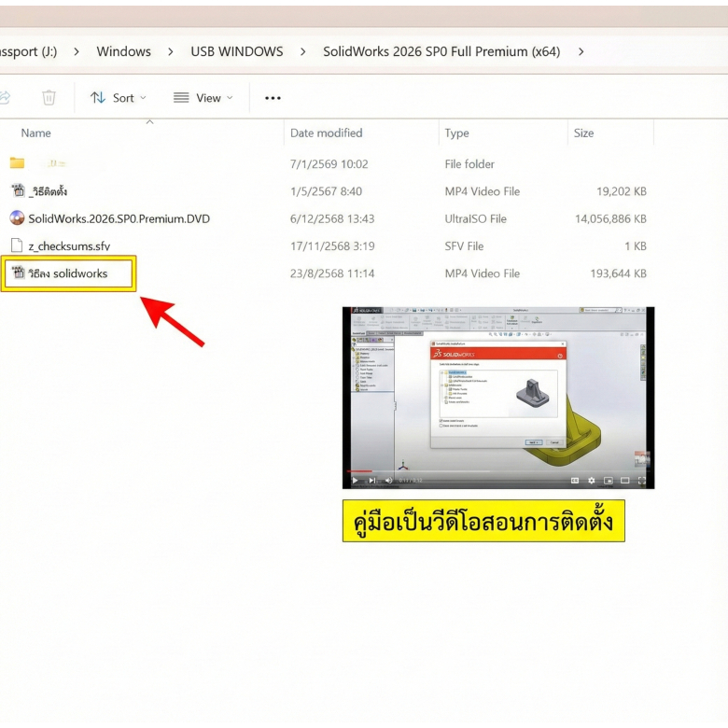Toggle subtitles CC button in the video player
Image resolution: width=728 pixels, height=728 pixels.
click(575, 481)
